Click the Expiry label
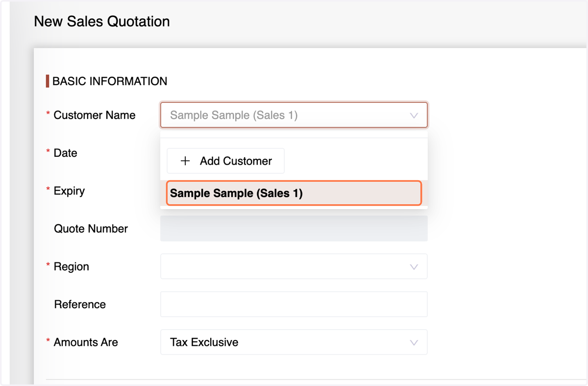The width and height of the screenshot is (588, 386). (69, 191)
